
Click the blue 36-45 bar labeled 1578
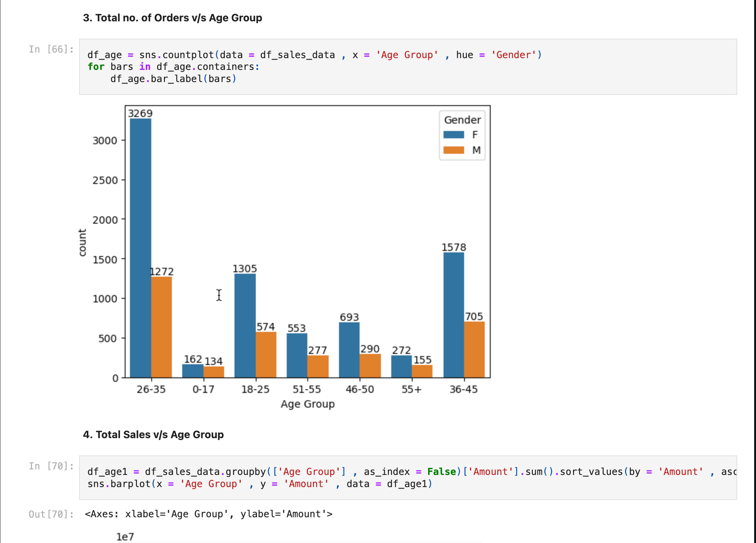(453, 315)
